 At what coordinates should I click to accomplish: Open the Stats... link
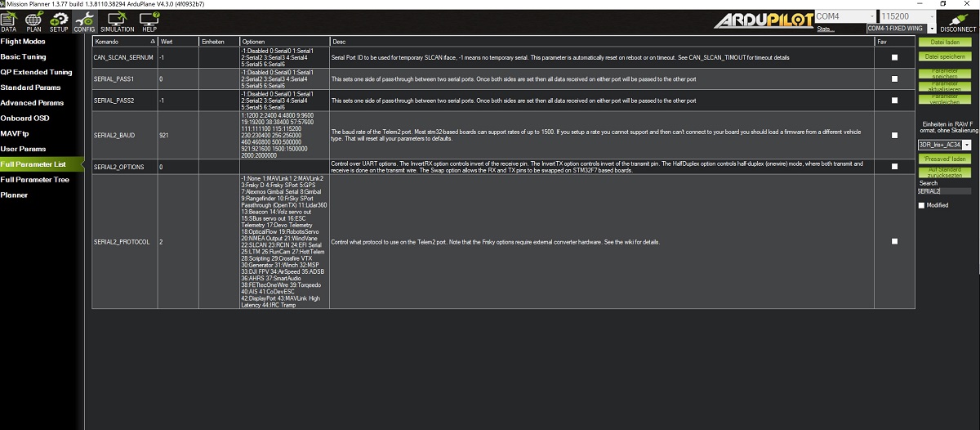coord(826,29)
